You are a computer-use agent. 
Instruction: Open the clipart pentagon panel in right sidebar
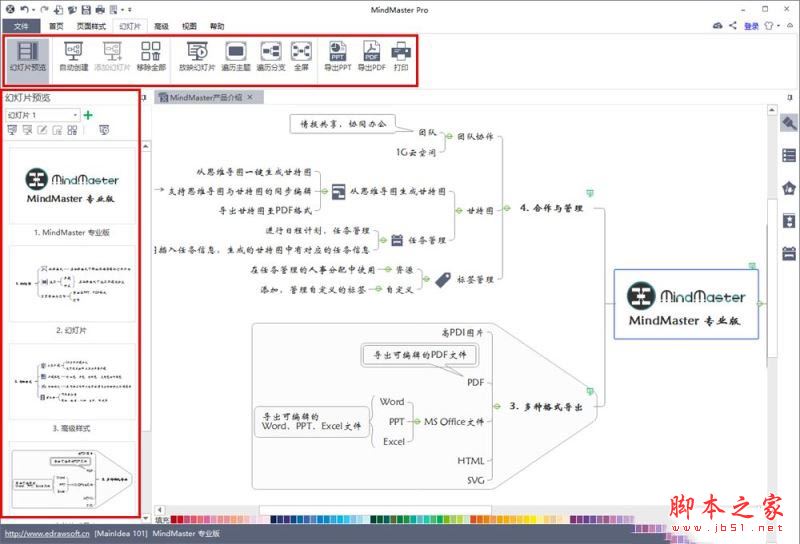tap(789, 188)
